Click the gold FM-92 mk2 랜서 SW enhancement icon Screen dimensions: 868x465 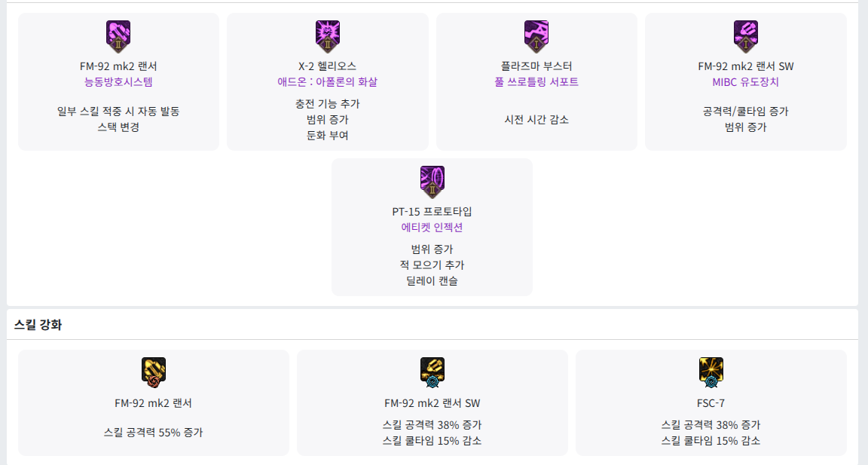click(432, 371)
